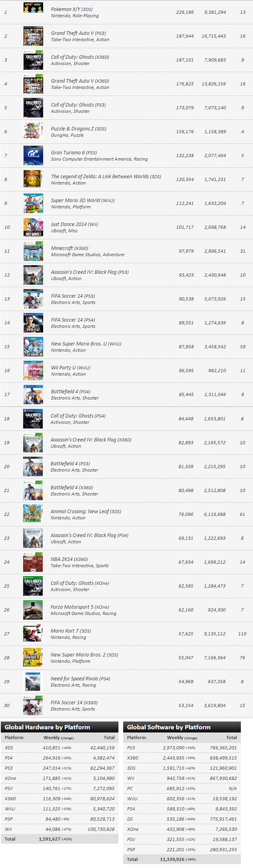The image size is (253, 868).
Task: Open the Gran Turismo 6 cover image
Action: [x=33, y=156]
